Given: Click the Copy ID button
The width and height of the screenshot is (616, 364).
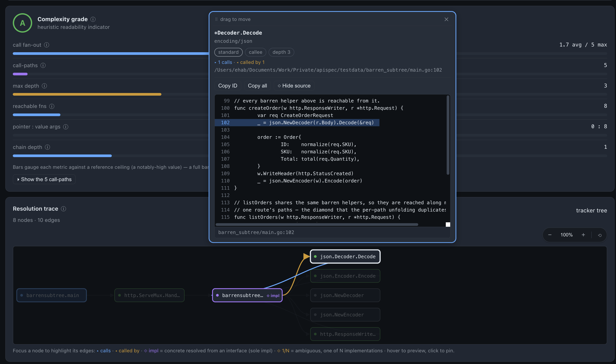Looking at the screenshot, I should click(228, 86).
